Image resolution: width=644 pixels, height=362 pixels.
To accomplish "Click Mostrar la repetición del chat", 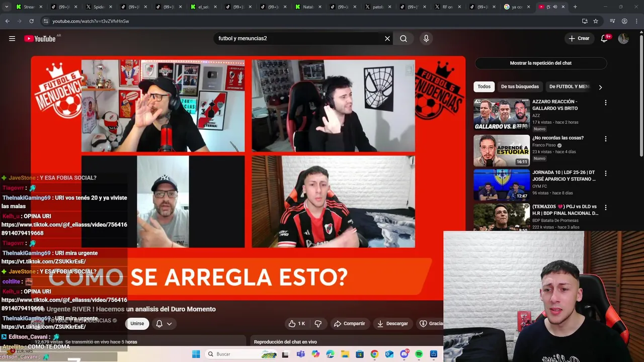I will 541,63.
